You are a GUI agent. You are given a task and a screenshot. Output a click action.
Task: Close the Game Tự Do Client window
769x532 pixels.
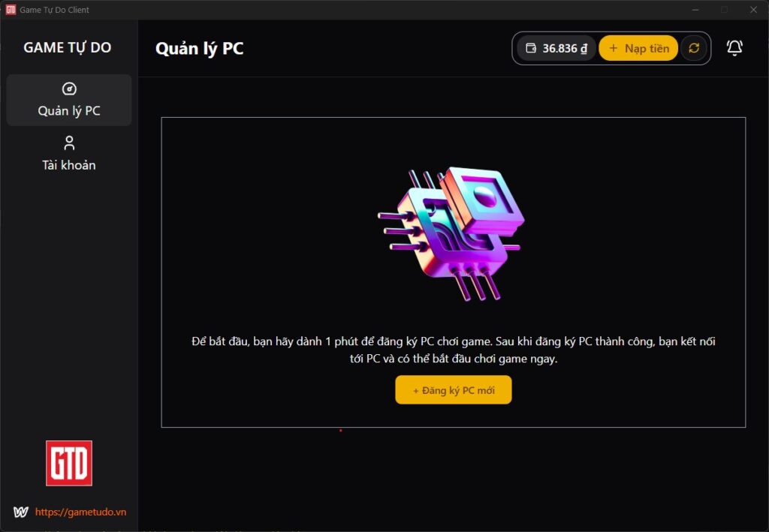(x=754, y=10)
